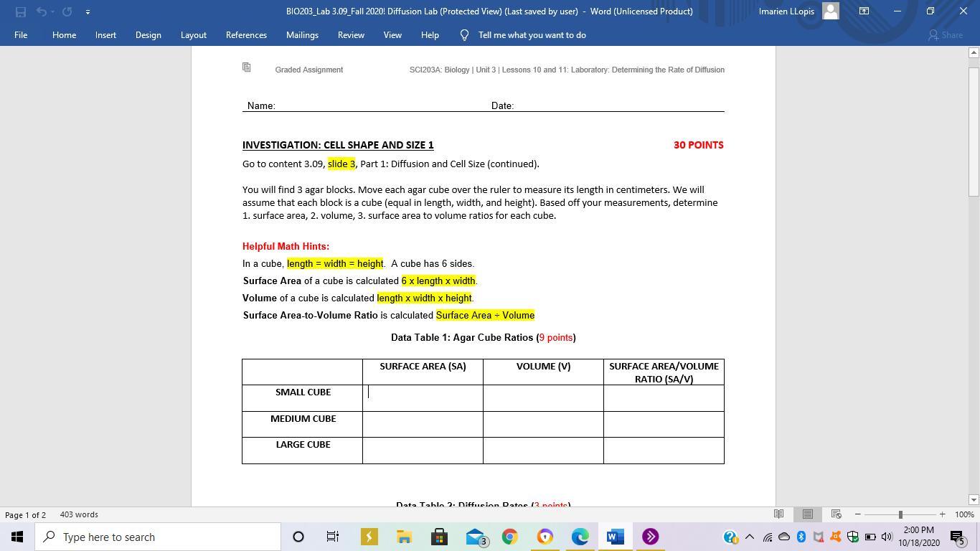
Task: Open File Explorer from the taskbar
Action: pyautogui.click(x=404, y=537)
